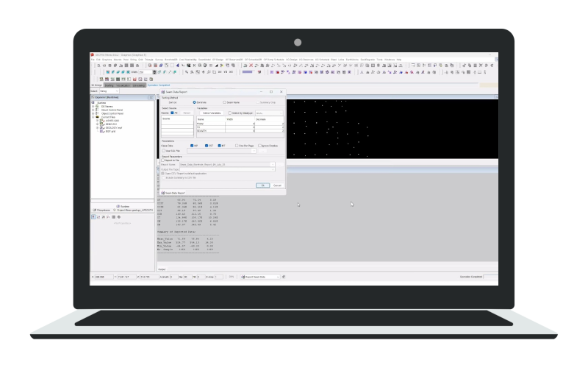
Task: Uncheck the EST class data checkbox
Action: (207, 146)
